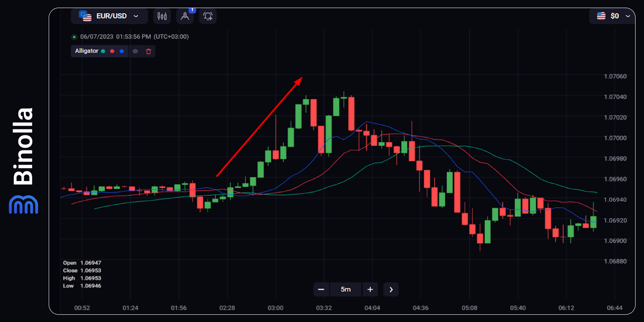Click the Binolla logo
The height and width of the screenshot is (322, 644).
pos(23,160)
